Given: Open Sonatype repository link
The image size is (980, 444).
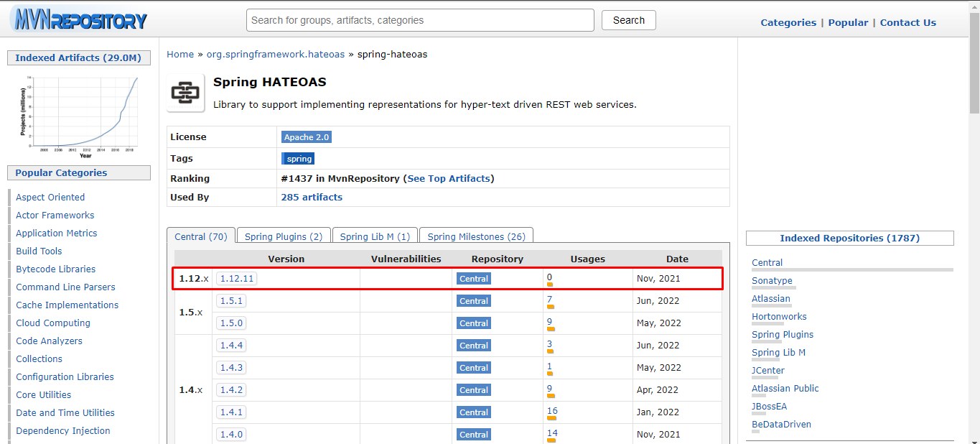Looking at the screenshot, I should (x=772, y=281).
